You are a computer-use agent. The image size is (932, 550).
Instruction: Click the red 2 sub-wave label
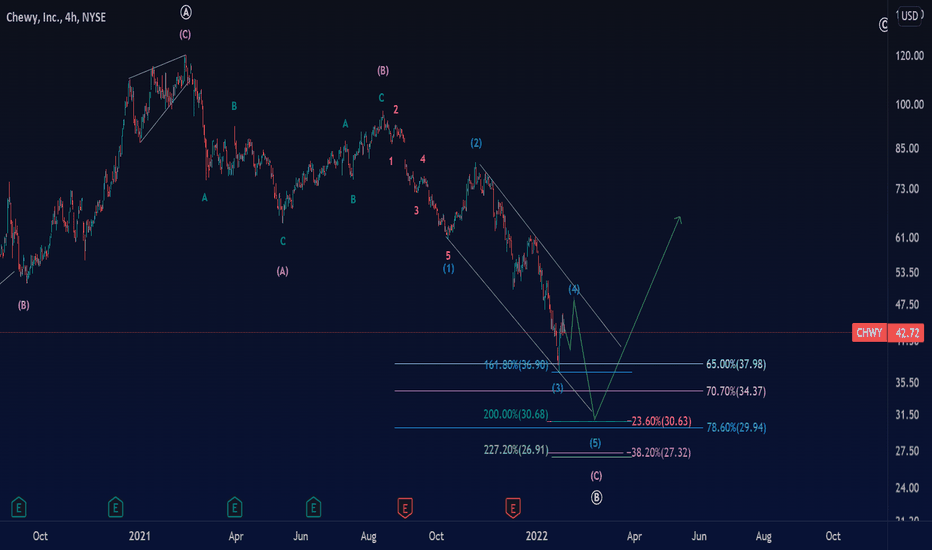395,109
